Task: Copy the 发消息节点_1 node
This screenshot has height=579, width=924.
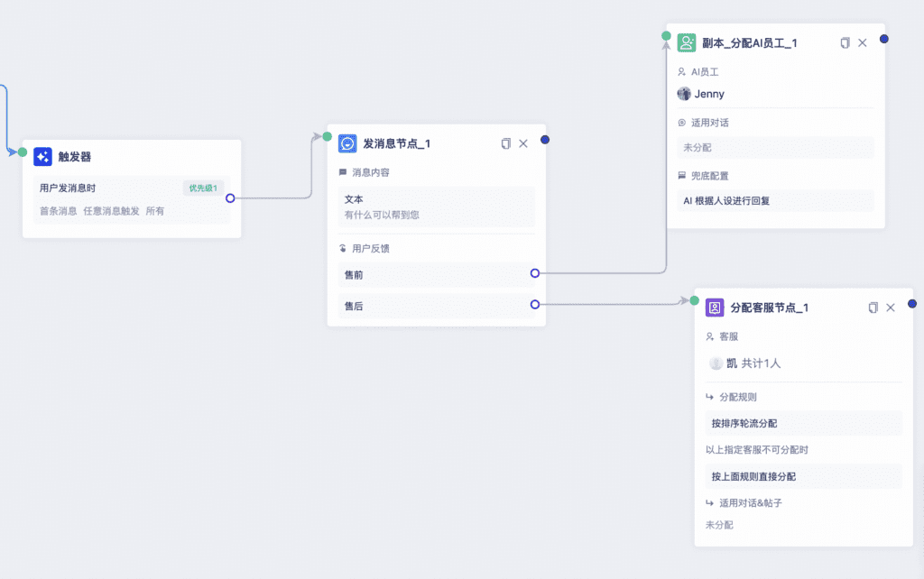Action: [x=505, y=143]
